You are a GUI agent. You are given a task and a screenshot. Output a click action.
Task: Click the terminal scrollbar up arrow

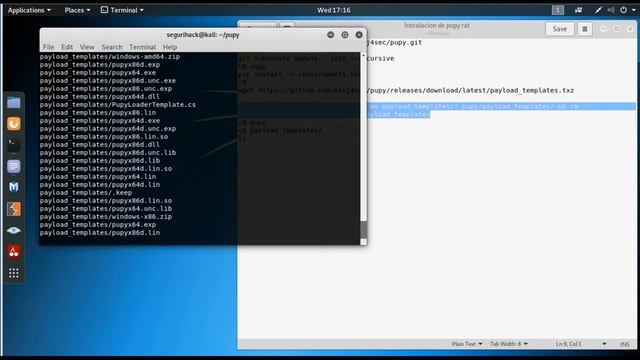363,55
